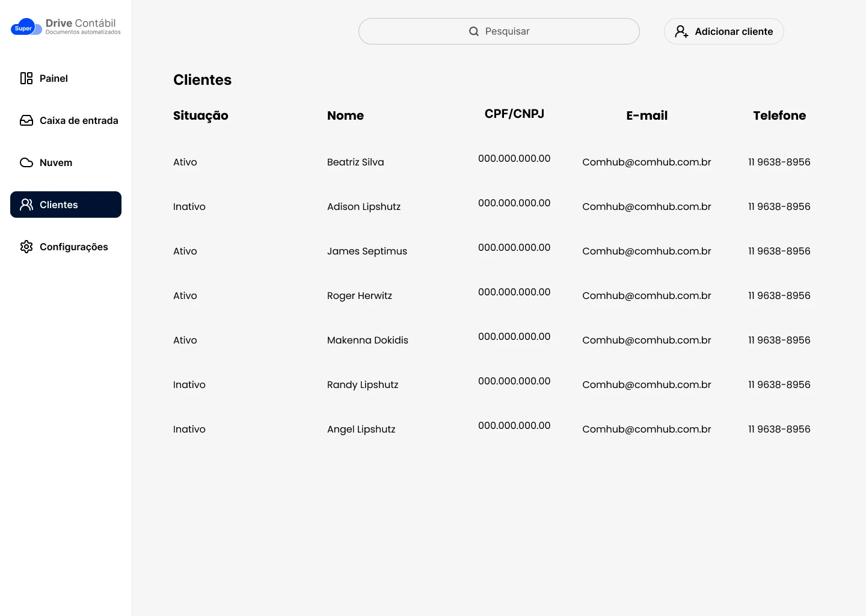866x616 pixels.
Task: Go to Caixa de entrada
Action: click(x=78, y=120)
